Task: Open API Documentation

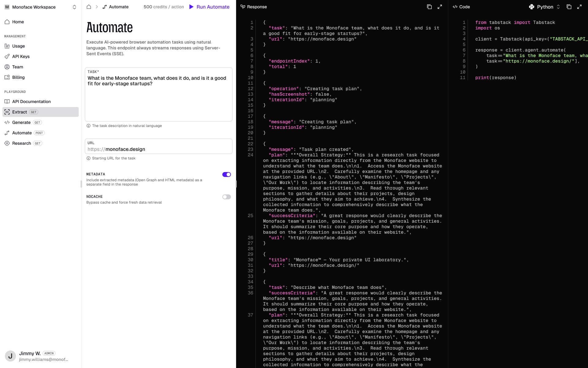Action: point(40,102)
